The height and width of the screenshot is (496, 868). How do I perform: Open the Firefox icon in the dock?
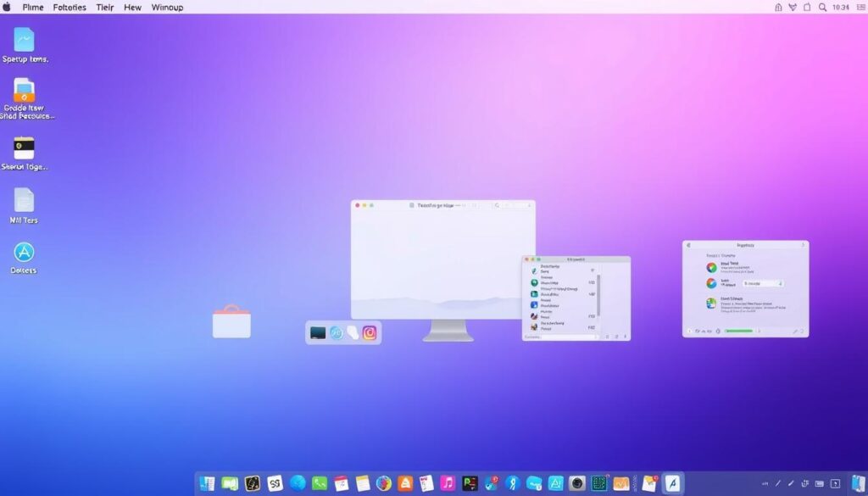383,483
